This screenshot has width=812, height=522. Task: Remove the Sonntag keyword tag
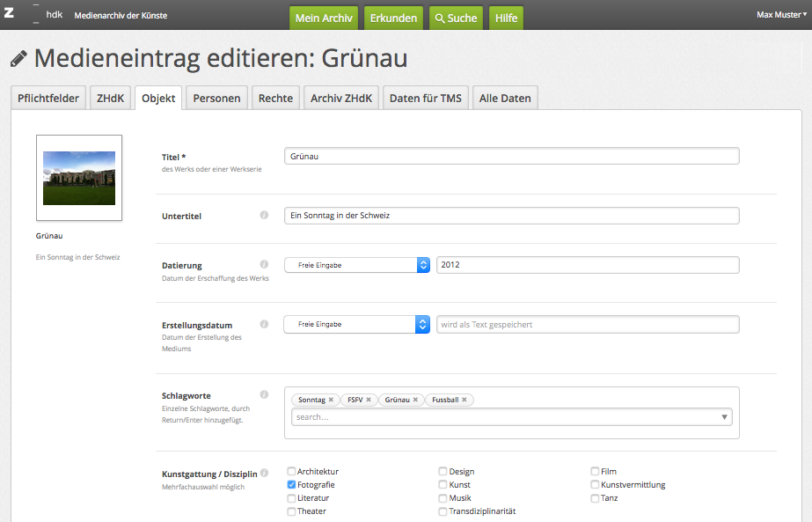point(331,400)
